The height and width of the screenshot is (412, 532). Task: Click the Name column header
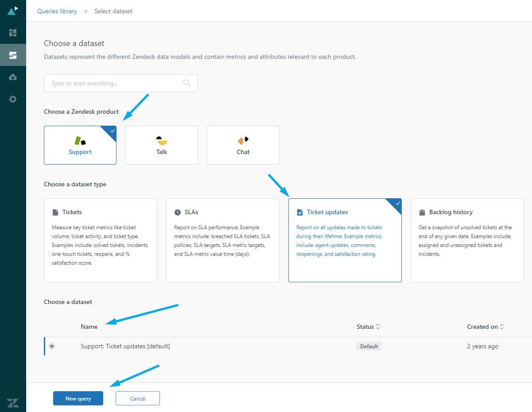click(x=89, y=327)
